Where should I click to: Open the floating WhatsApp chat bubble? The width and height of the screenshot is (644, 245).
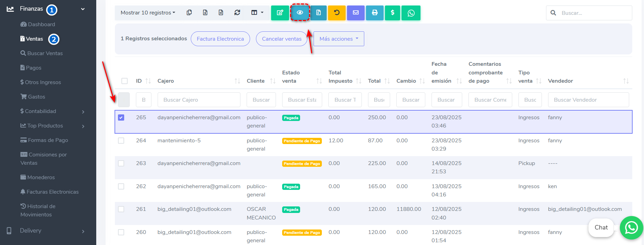631,227
